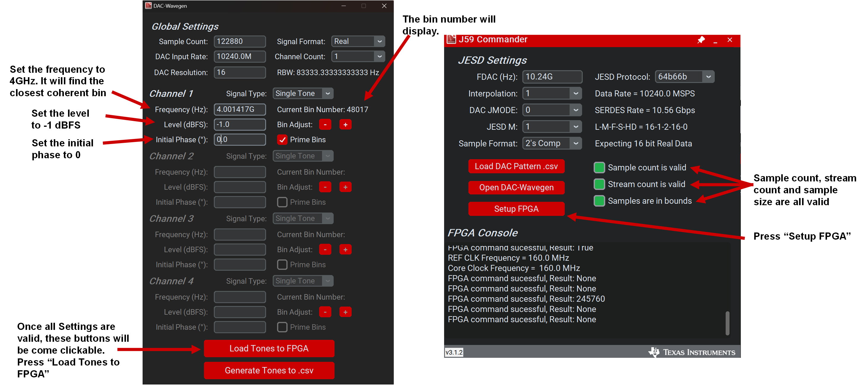Pin the J59 Commander window using the pin icon
868x386 pixels.
701,40
